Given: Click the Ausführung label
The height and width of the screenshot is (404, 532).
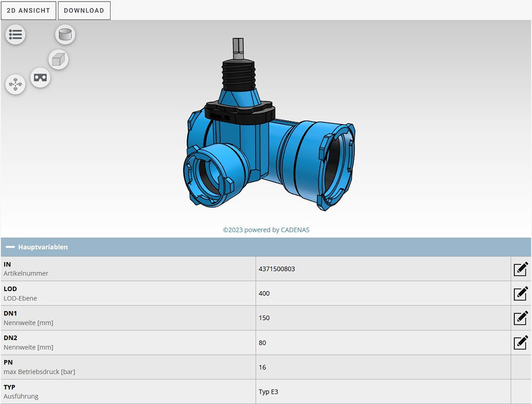Looking at the screenshot, I should click(x=21, y=396).
